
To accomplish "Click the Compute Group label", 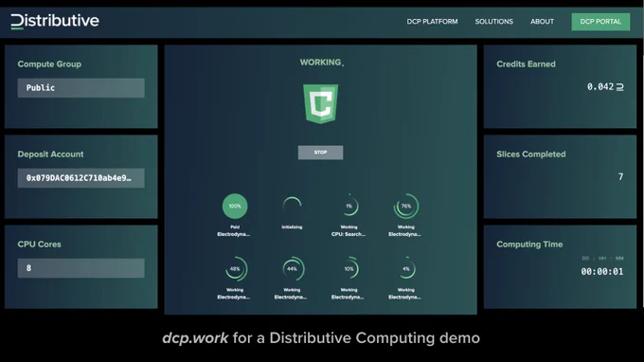I will pyautogui.click(x=49, y=64).
